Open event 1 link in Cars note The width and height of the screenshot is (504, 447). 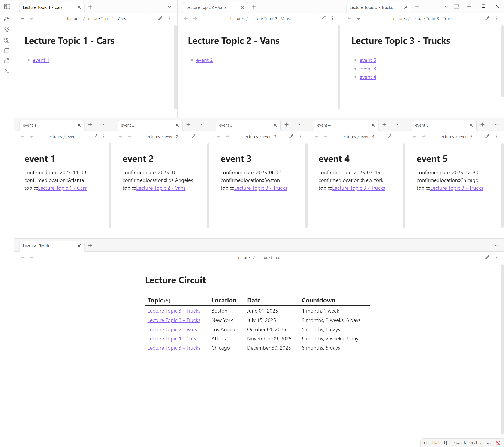coord(41,60)
